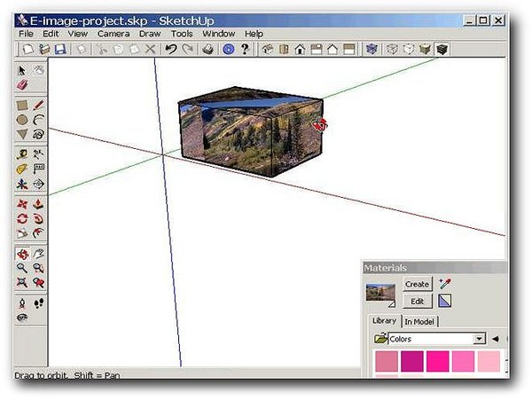This screenshot has width=532, height=401.
Task: Choose the Rectangle drawing tool
Action: pyautogui.click(x=22, y=106)
